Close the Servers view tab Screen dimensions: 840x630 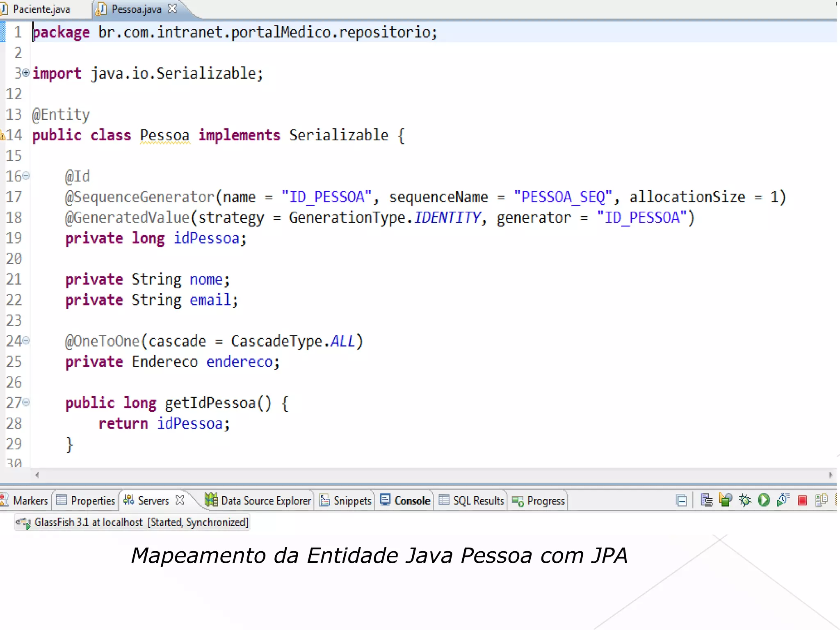click(180, 500)
